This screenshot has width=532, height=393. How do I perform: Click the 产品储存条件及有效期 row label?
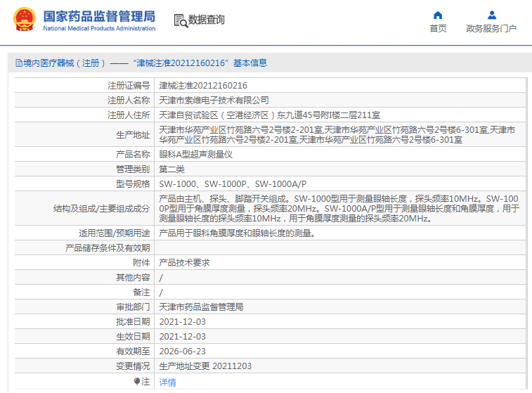[108, 248]
